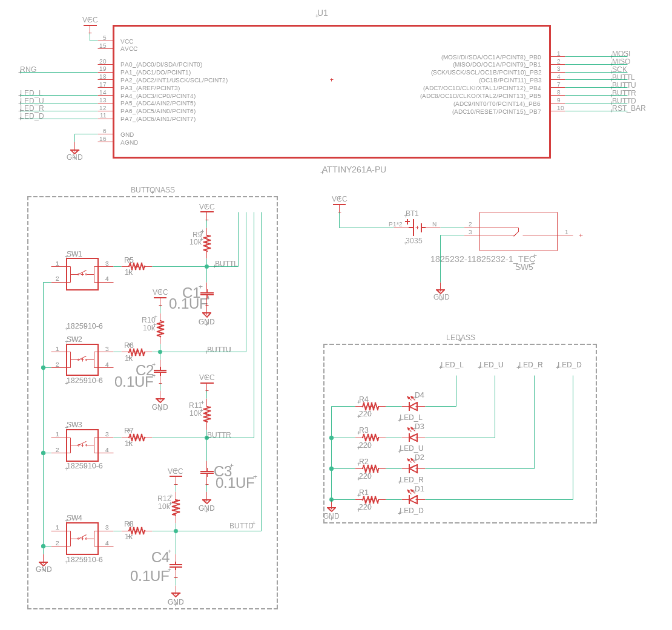This screenshot has height=630, width=672.
Task: Click the 1825910-6 value under SW4
Action: tap(84, 559)
